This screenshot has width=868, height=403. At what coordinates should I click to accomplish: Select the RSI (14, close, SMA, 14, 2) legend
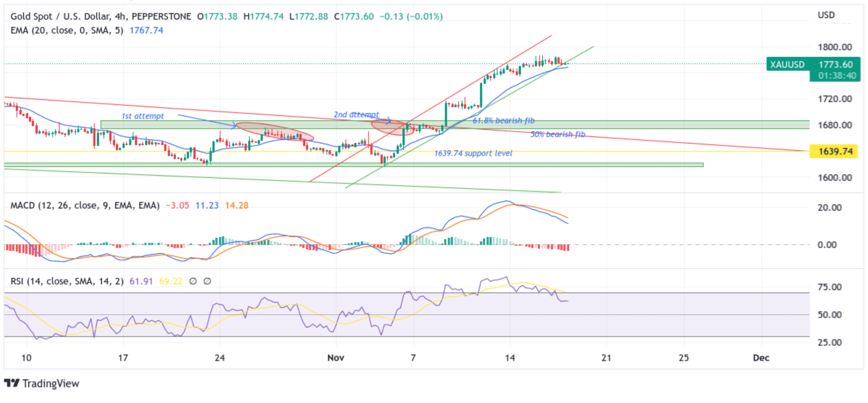67,281
